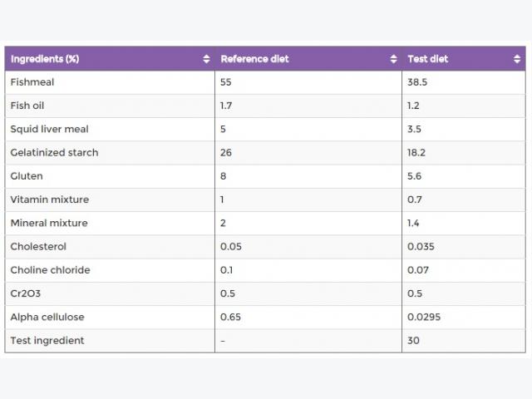This screenshot has height=399, width=532.
Task: Sort by Test diet column arrows
Action: (x=517, y=59)
